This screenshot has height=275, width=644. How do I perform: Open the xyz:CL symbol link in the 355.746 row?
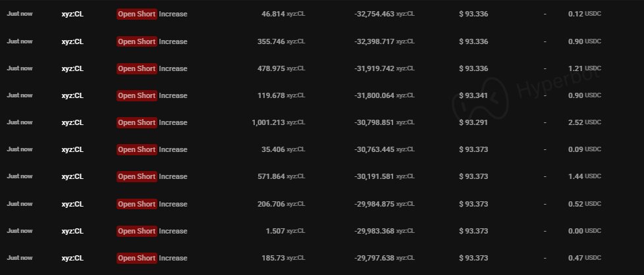coord(72,41)
